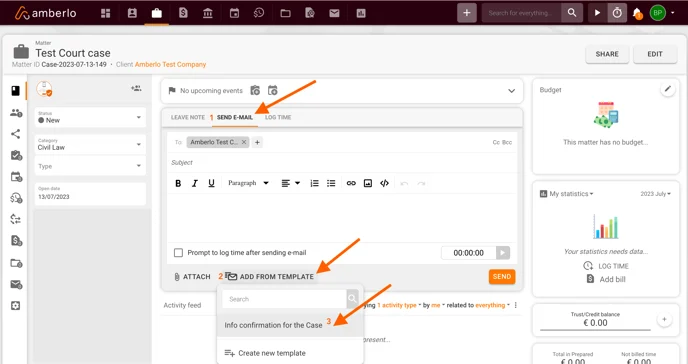Open the user menu arrow beside the avatar
Screen dimensions: 688x364
[672, 13]
